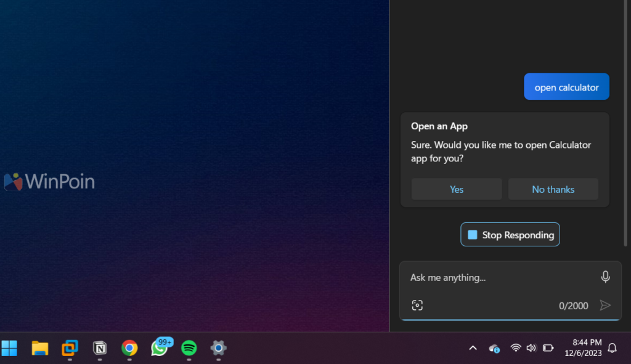The width and height of the screenshot is (631, 364).
Task: Click the chat panel vertical scrollbar
Action: (x=626, y=123)
